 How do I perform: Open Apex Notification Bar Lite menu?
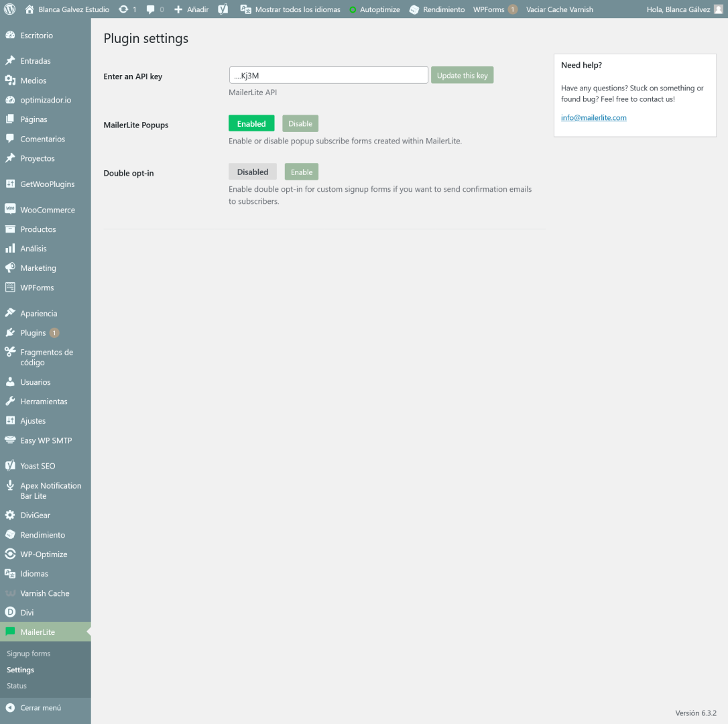46,491
